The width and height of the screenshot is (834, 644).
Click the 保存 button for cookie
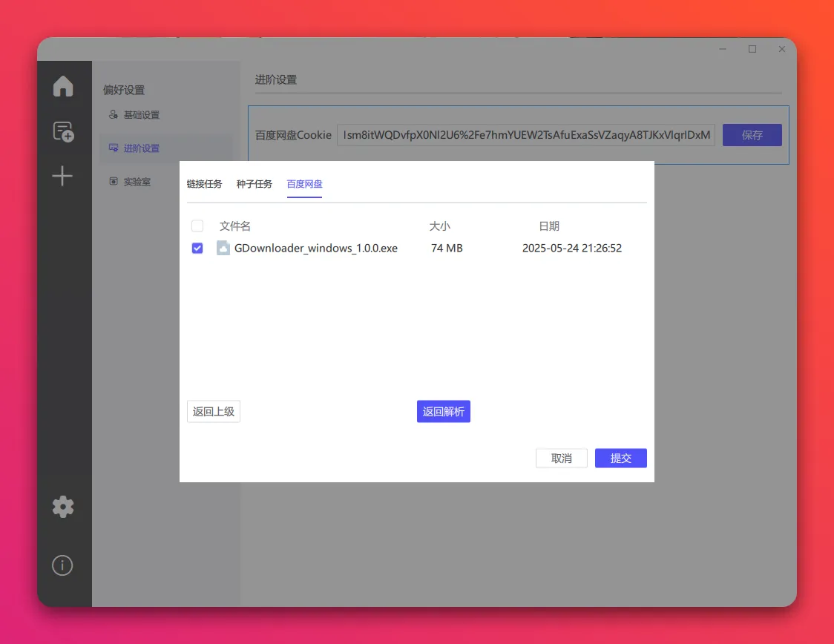752,135
